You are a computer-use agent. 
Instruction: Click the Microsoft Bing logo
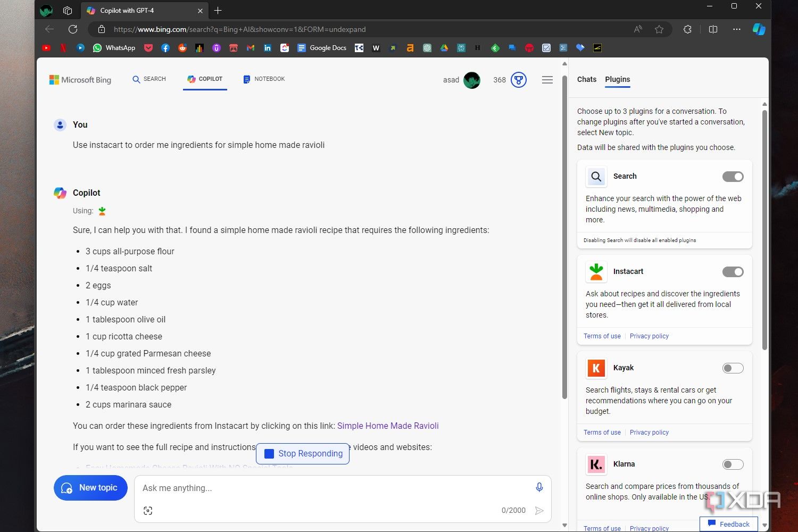[80, 80]
